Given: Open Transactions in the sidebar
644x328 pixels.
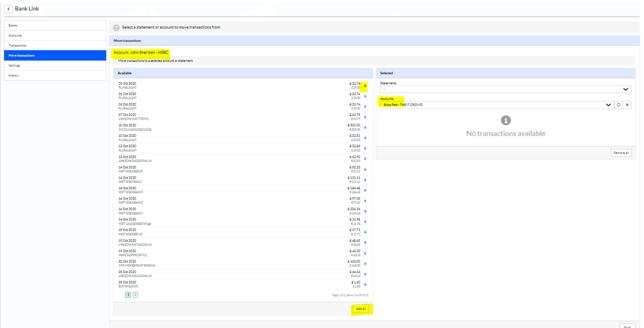Looking at the screenshot, I should pyautogui.click(x=55, y=45).
